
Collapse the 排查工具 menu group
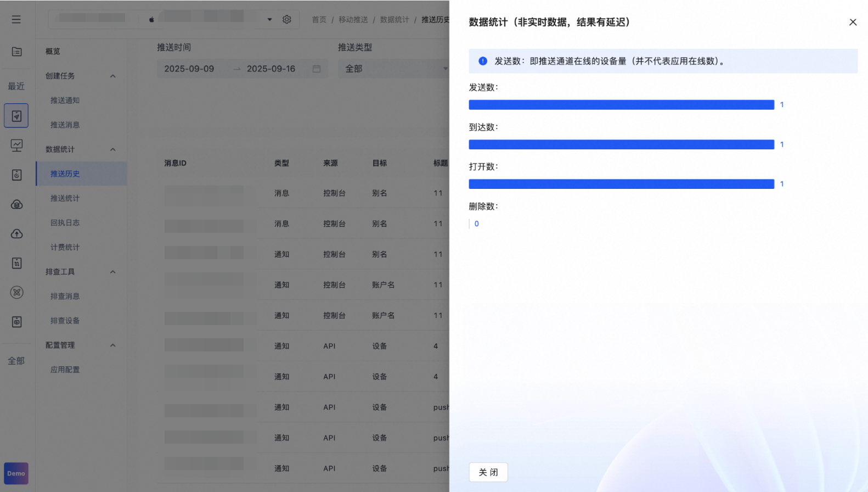(113, 272)
